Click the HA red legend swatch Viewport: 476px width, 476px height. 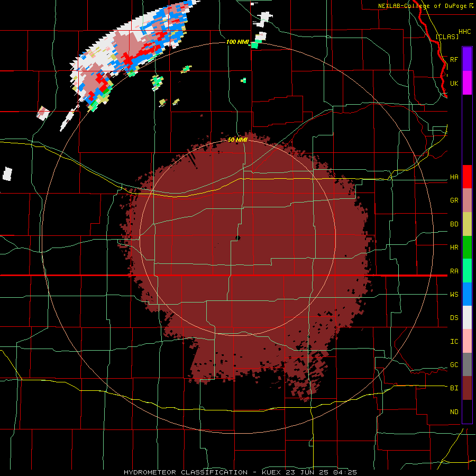pyautogui.click(x=467, y=177)
